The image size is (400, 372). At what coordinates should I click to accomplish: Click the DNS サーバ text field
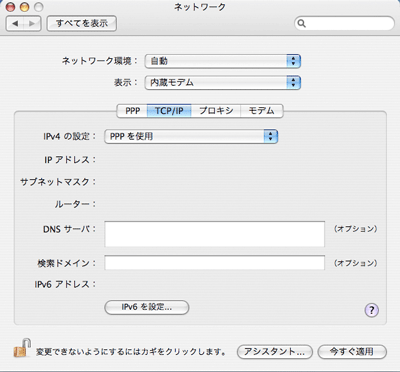coord(214,234)
